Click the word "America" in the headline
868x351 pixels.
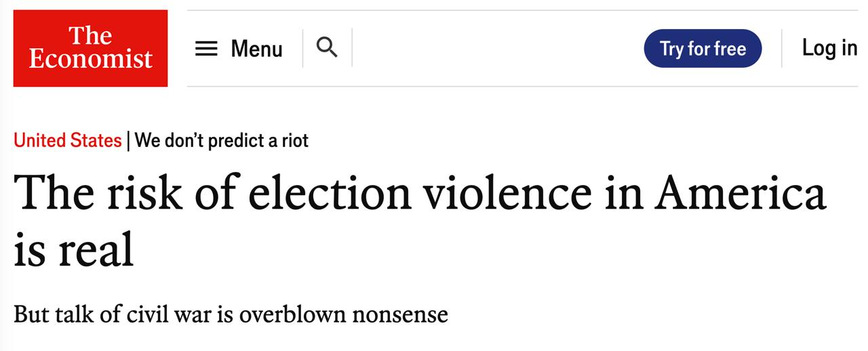[740, 193]
